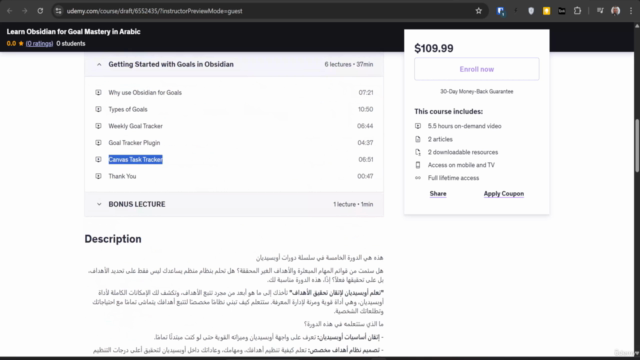
Task: Click video icon beside Types of Goals
Action: tap(98, 109)
